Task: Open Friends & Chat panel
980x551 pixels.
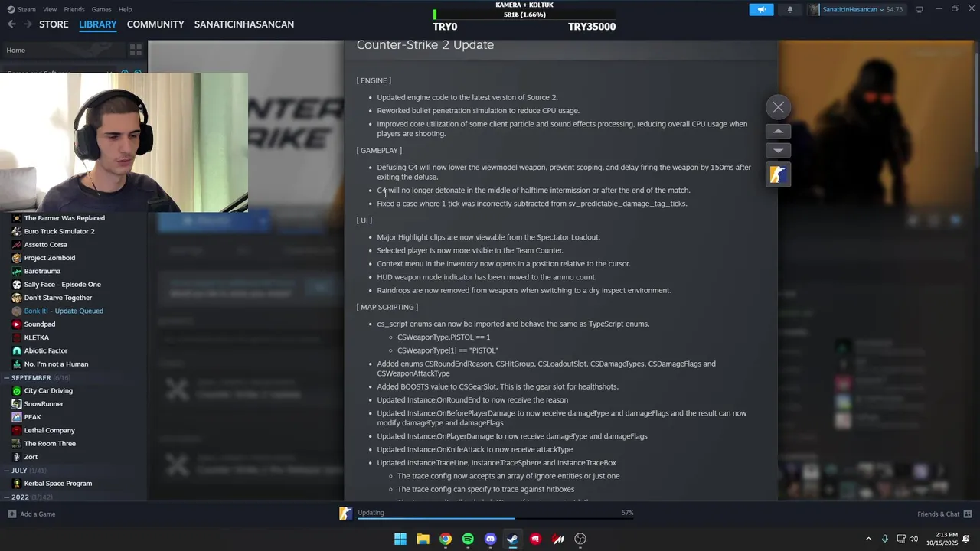Action: [944, 514]
